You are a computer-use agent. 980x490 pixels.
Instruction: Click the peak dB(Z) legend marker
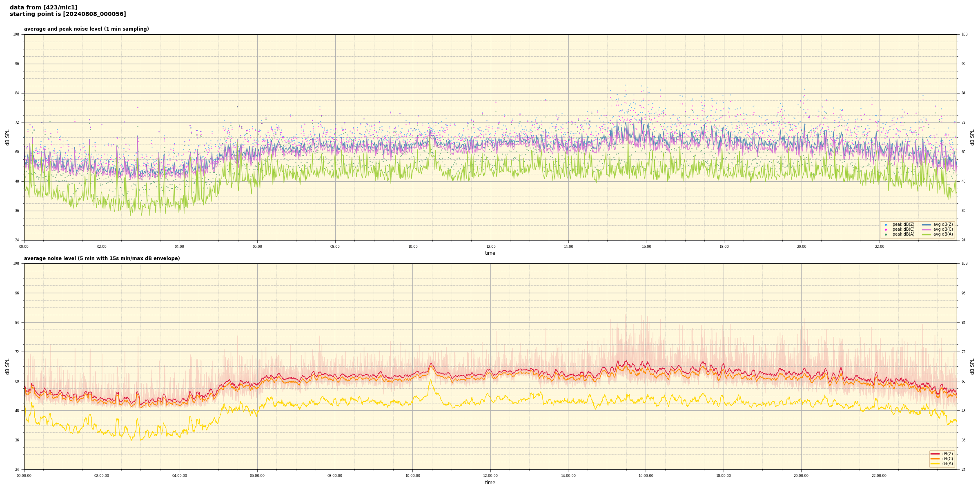tap(886, 225)
